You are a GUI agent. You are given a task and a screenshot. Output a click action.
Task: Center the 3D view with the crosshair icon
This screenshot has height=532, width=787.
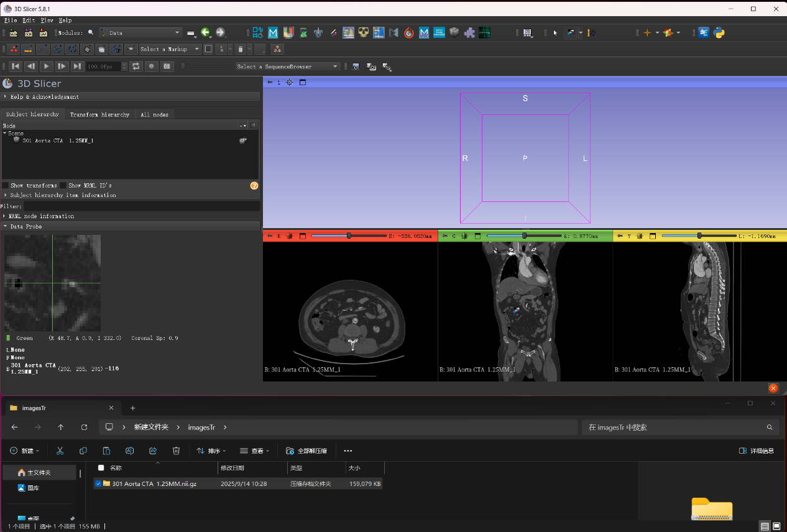(290, 82)
